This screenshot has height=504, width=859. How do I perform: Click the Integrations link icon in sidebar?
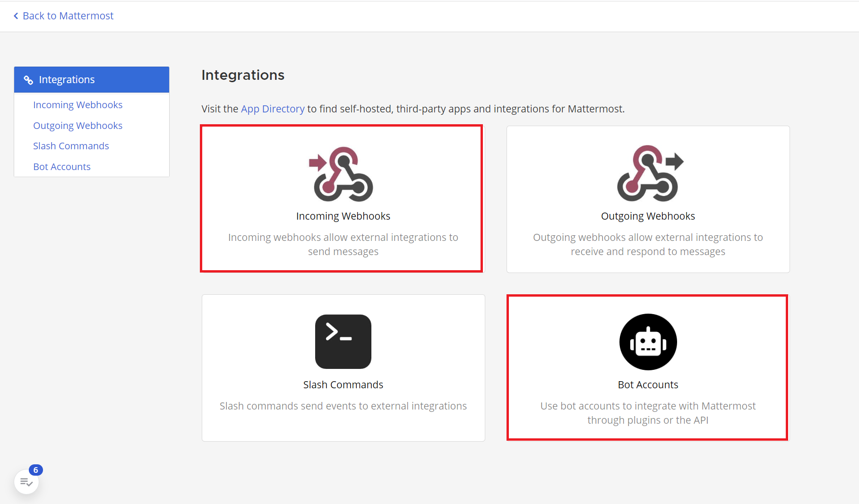[28, 80]
